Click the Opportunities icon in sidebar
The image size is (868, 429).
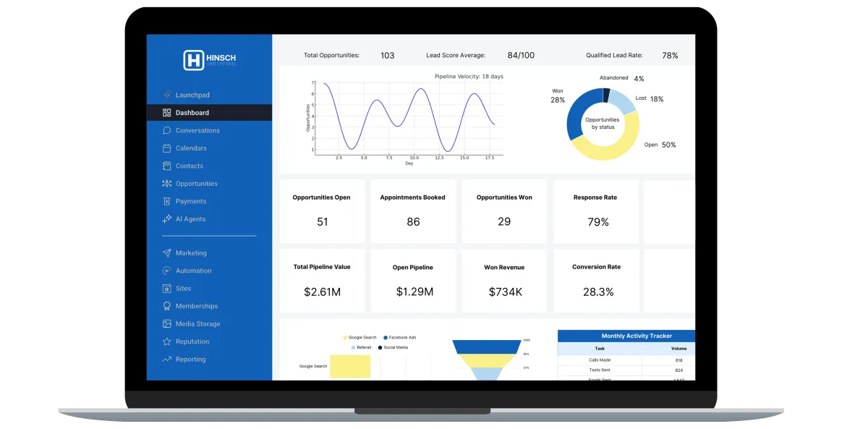pyautogui.click(x=166, y=184)
